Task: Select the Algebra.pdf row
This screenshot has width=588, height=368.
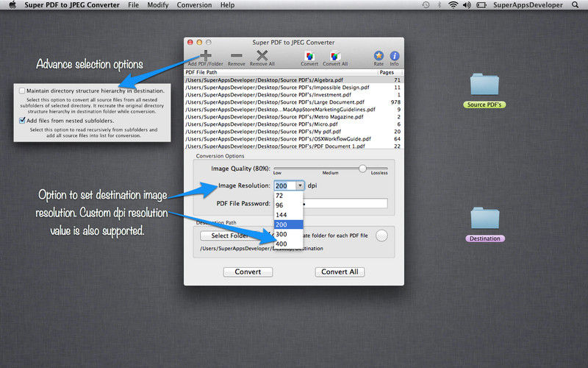Action: click(x=293, y=80)
